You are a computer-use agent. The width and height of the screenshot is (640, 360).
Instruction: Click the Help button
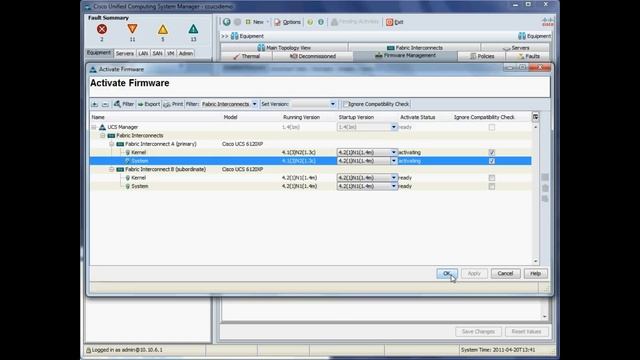click(535, 273)
